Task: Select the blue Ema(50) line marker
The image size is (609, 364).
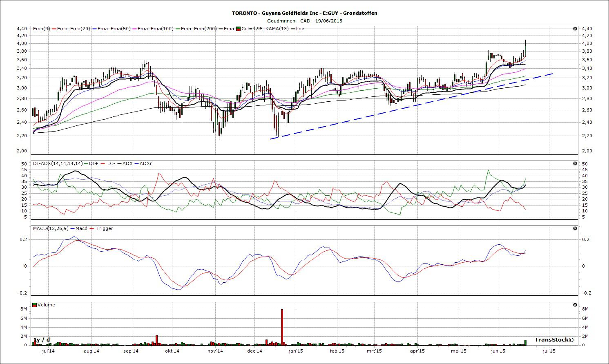Action: [x=94, y=29]
